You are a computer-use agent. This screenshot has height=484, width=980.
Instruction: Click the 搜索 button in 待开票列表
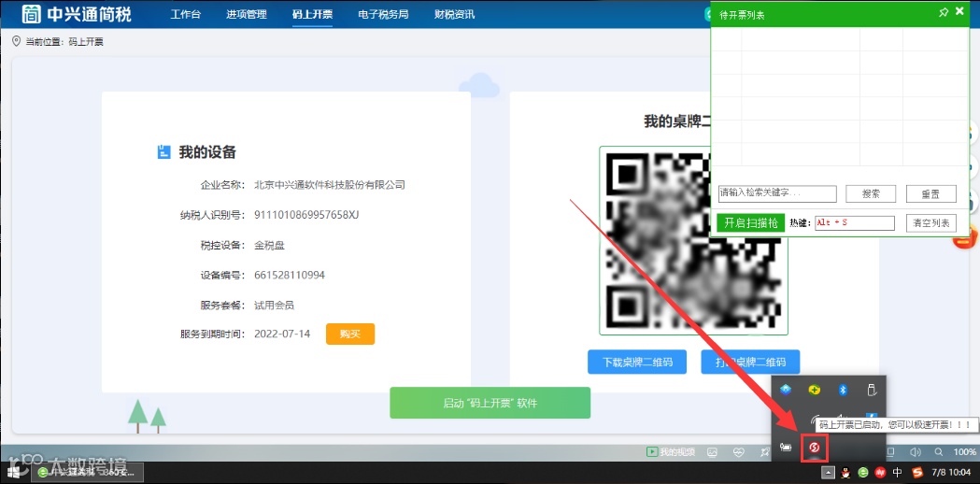click(x=871, y=193)
